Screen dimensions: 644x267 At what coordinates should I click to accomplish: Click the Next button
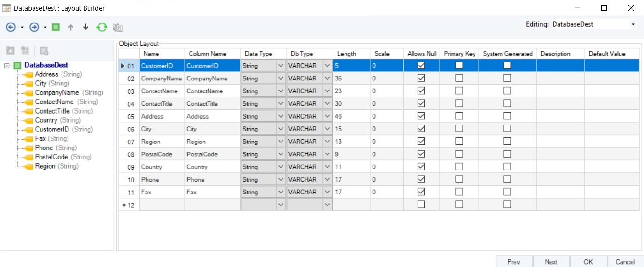[x=551, y=261]
